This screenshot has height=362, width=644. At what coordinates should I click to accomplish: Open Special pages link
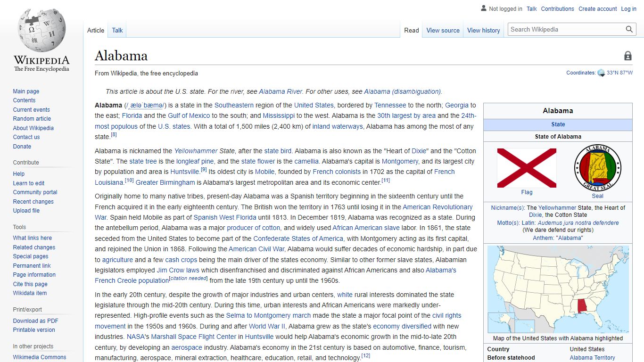[x=31, y=256]
